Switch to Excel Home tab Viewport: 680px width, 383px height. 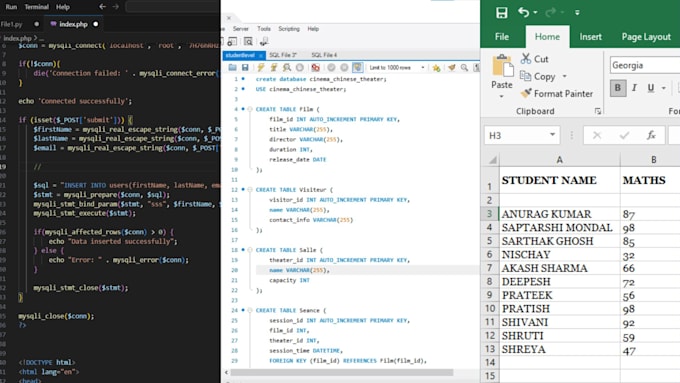[547, 37]
